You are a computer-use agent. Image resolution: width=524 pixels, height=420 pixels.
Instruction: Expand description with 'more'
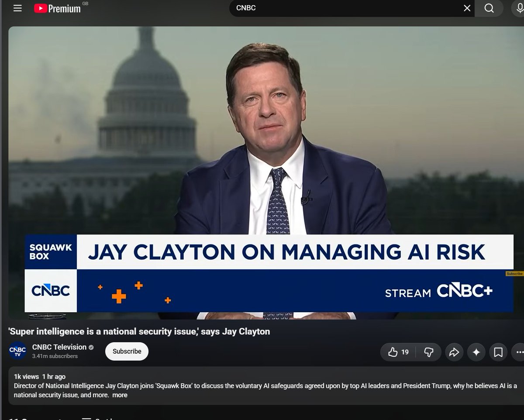point(120,395)
